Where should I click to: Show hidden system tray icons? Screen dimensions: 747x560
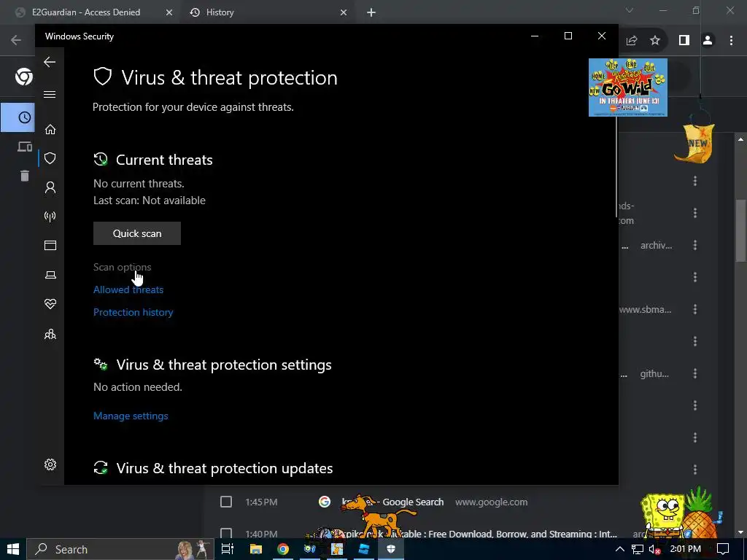coord(620,549)
